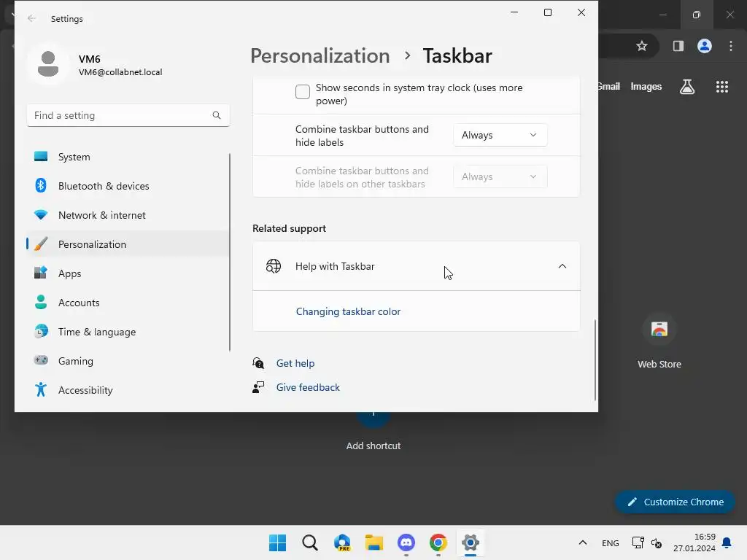
Task: Open Apps settings category
Action: (x=128, y=273)
